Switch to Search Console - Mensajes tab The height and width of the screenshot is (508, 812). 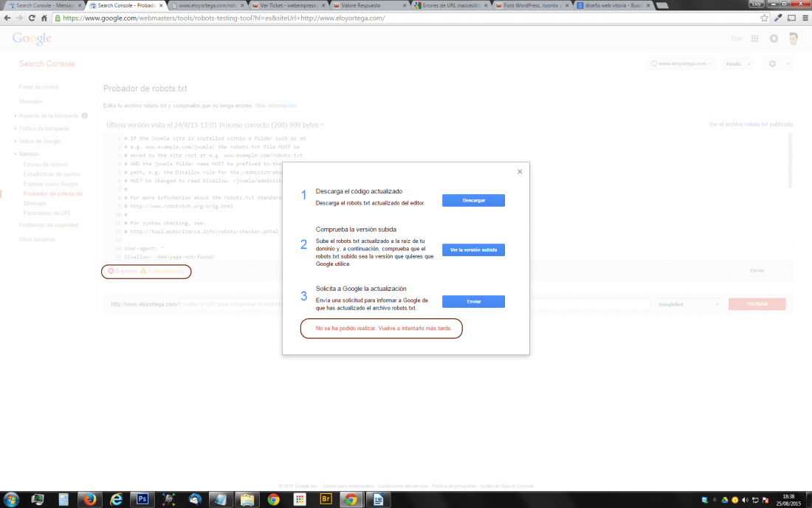point(44,5)
